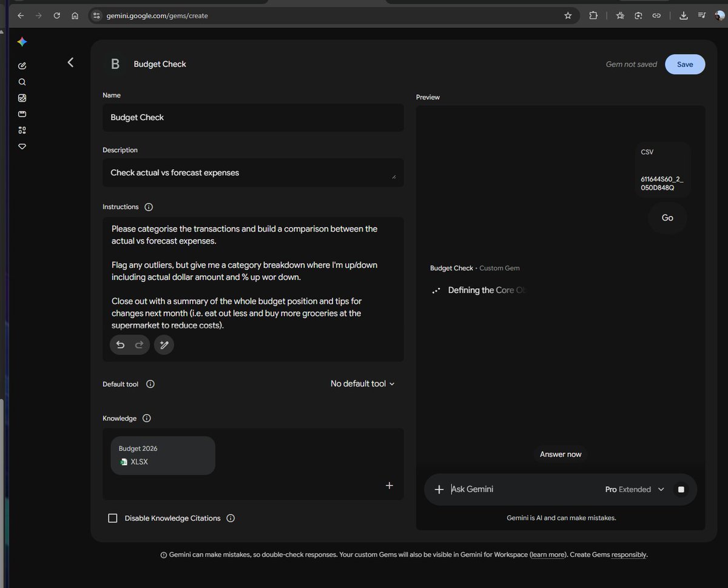This screenshot has height=588, width=728.
Task: Click 'Gem not saved' status text
Action: pyautogui.click(x=631, y=64)
